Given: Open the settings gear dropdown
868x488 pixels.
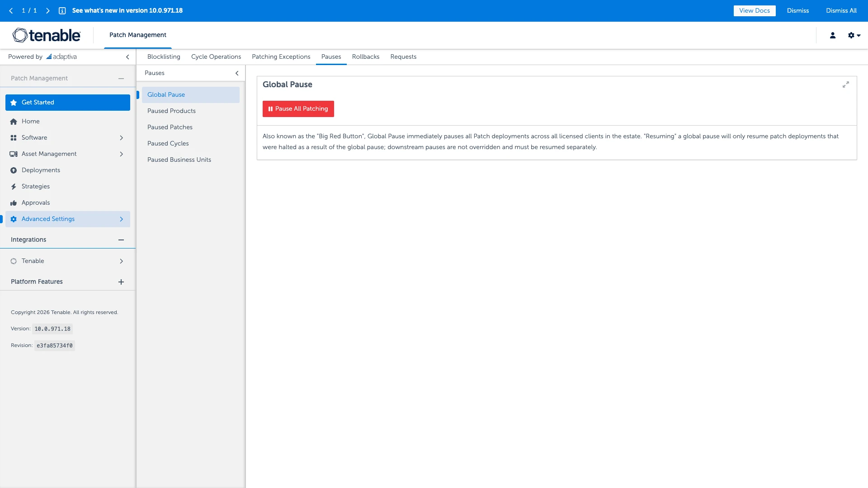Looking at the screenshot, I should 854,35.
